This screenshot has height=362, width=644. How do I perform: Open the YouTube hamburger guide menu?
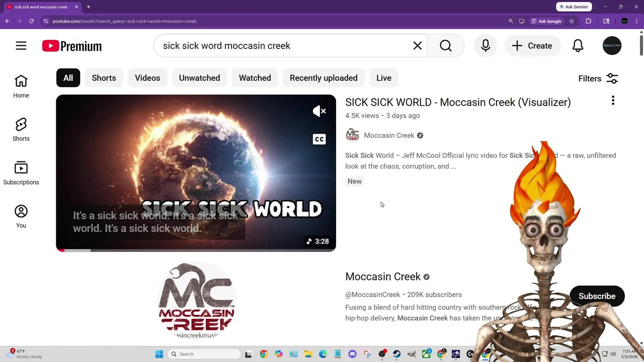(x=21, y=46)
